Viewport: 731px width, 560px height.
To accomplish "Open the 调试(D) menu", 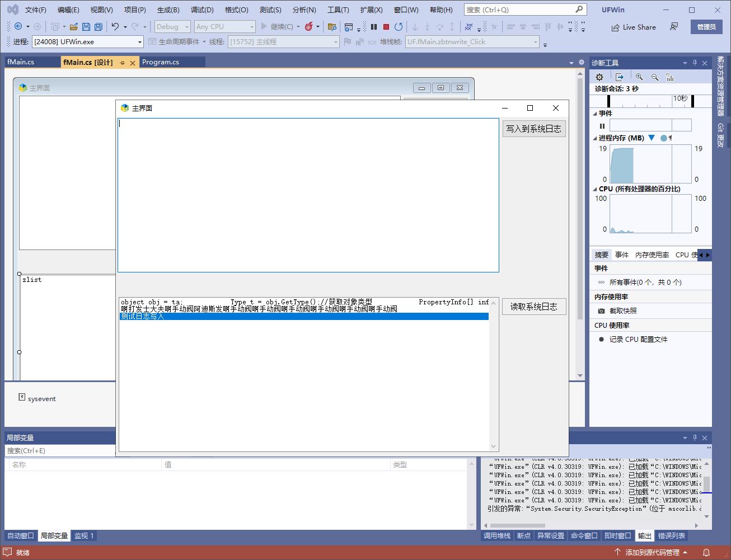I will point(202,10).
